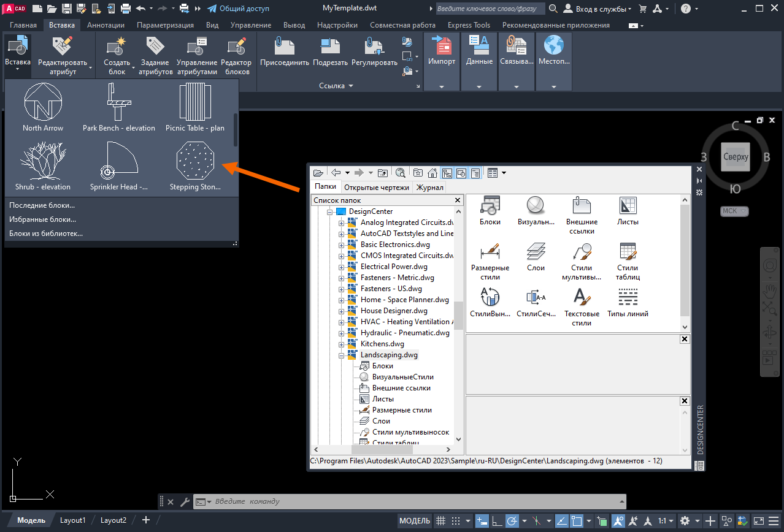Toggle object snap square icon in status bar
This screenshot has height=532, width=784.
point(577,521)
